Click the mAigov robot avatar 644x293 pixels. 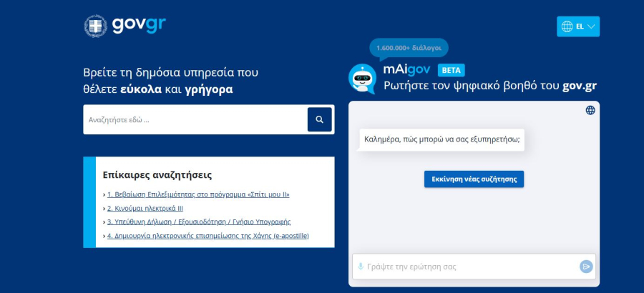click(362, 79)
